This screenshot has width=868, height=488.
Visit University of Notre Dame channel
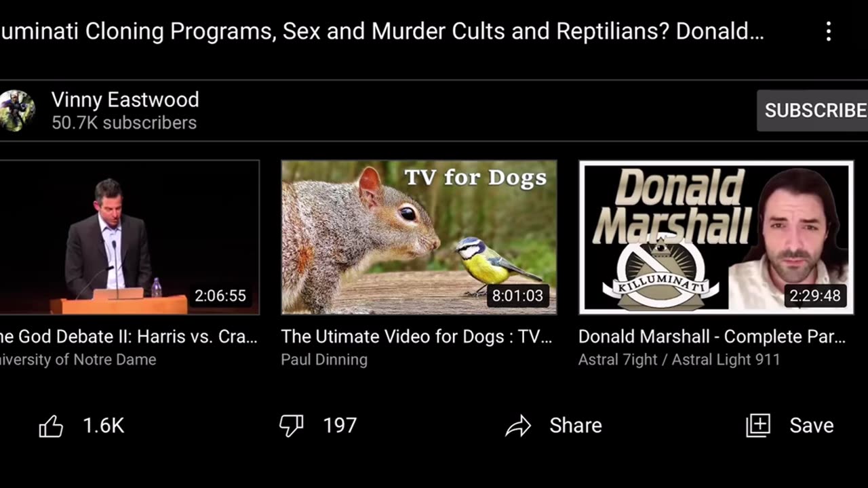[x=78, y=360]
